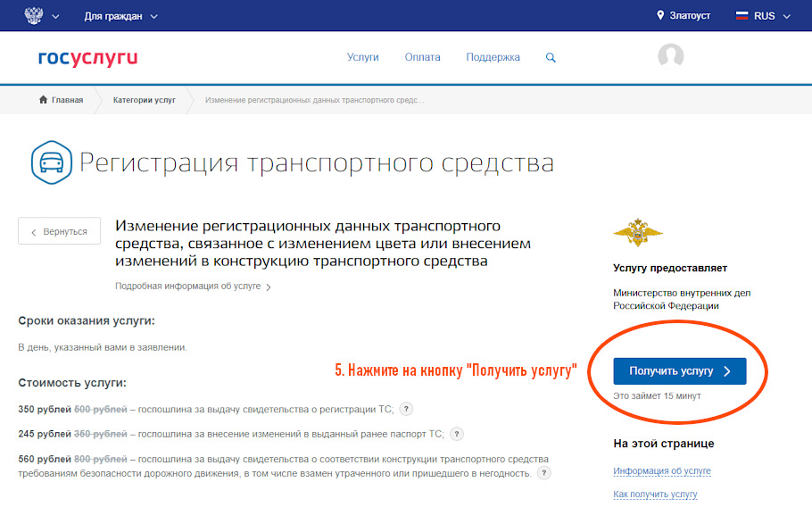Click 'Министерство внутренних дел' provider text

click(x=682, y=299)
